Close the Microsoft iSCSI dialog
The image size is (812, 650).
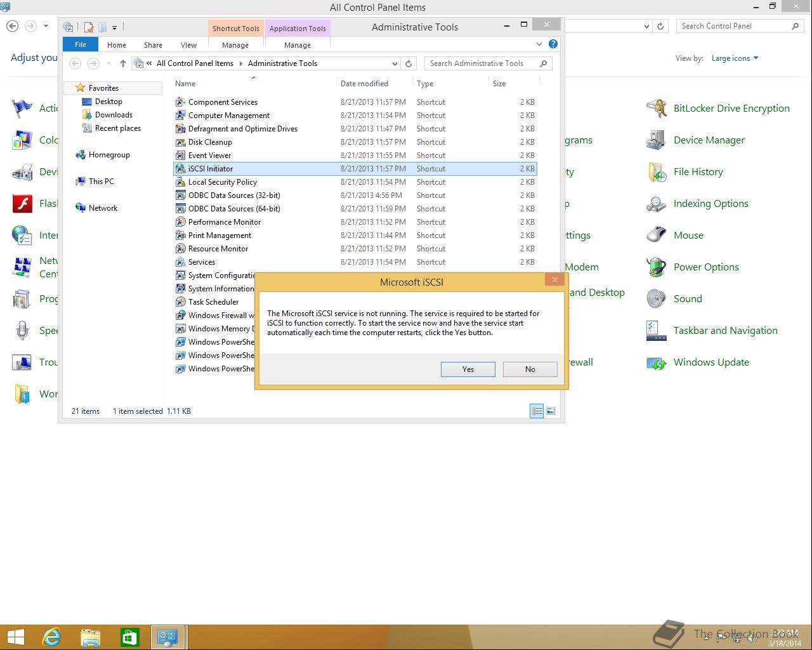[x=554, y=279]
